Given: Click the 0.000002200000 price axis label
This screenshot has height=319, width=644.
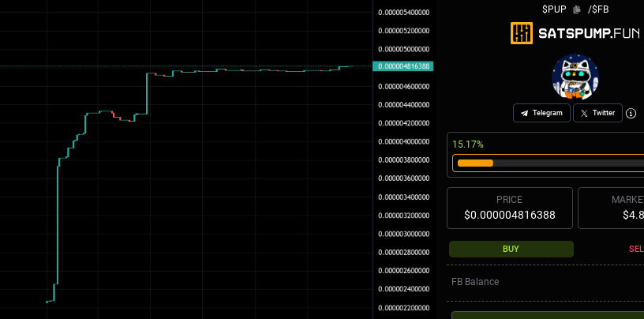Looking at the screenshot, I should (404, 308).
